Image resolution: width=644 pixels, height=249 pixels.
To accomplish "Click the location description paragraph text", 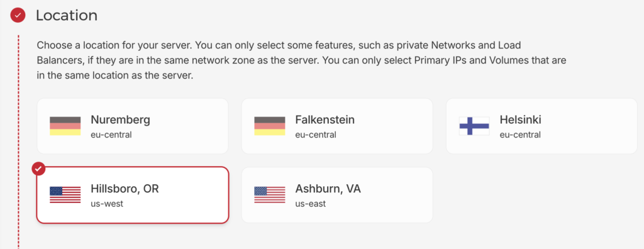I will point(301,60).
